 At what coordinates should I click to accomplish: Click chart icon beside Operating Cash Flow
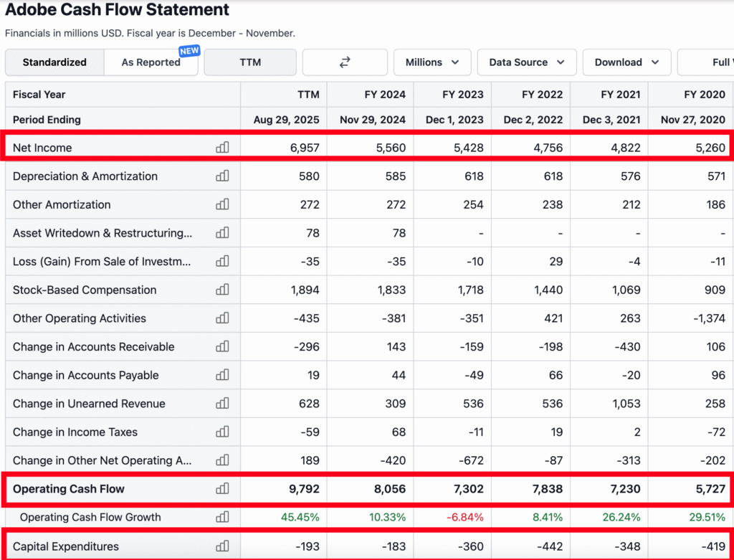click(x=222, y=489)
